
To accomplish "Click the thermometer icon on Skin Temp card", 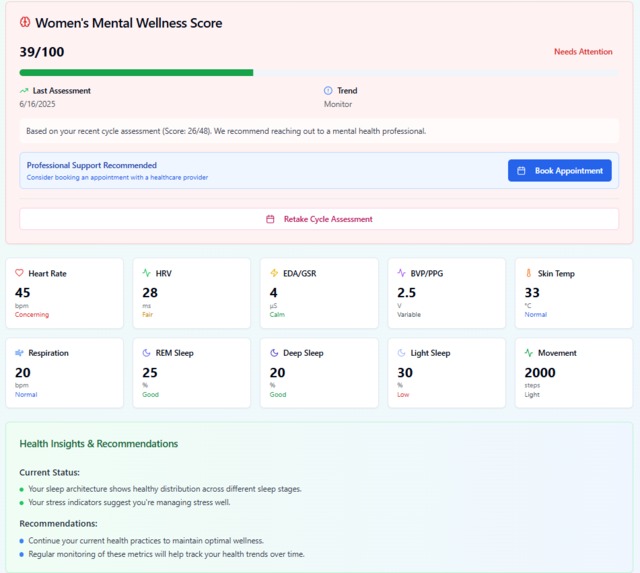I will pos(529,273).
